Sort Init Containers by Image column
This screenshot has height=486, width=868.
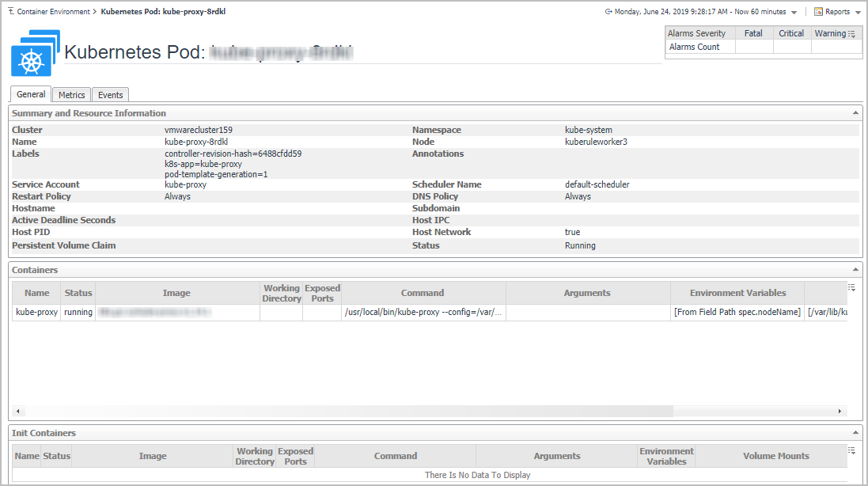pos(153,456)
